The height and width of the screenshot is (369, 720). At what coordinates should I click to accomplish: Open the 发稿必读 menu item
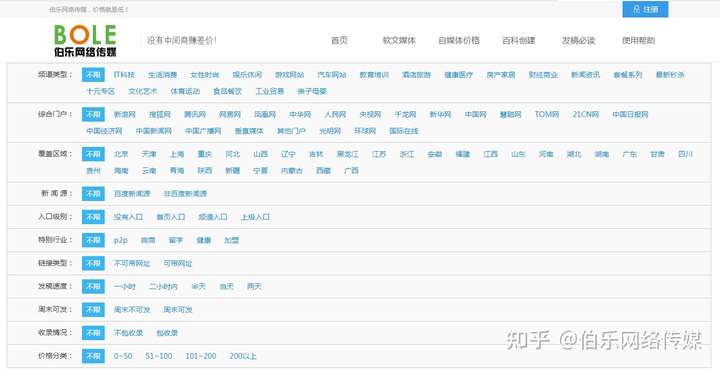(x=579, y=40)
